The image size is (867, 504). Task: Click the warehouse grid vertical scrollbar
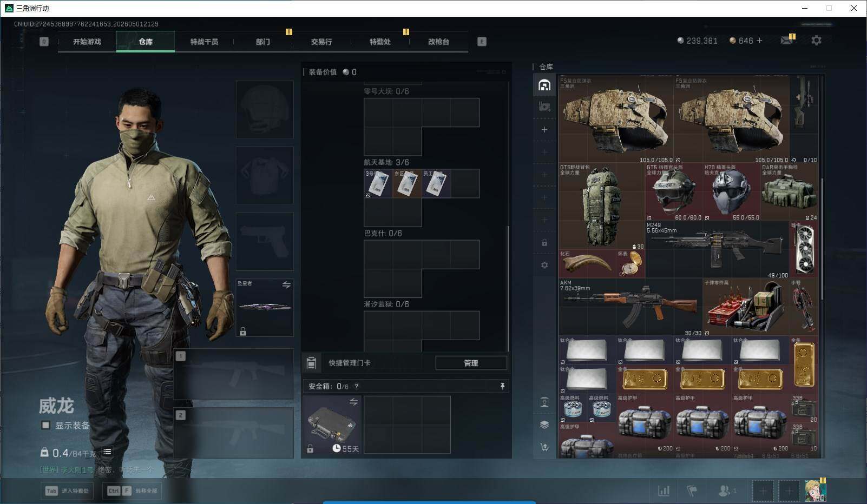[822, 239]
